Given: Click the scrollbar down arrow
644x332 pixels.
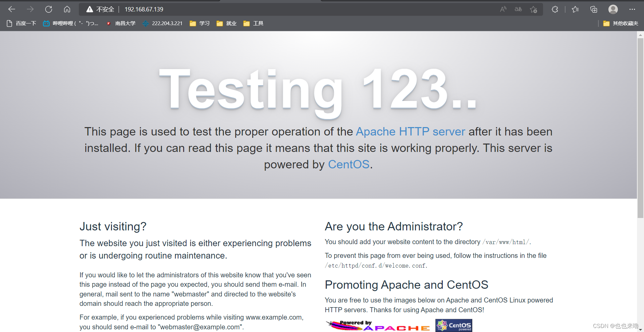Looking at the screenshot, I should point(640,330).
